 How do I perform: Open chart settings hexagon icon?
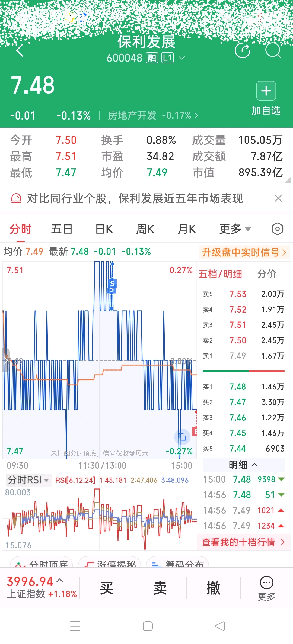(278, 229)
